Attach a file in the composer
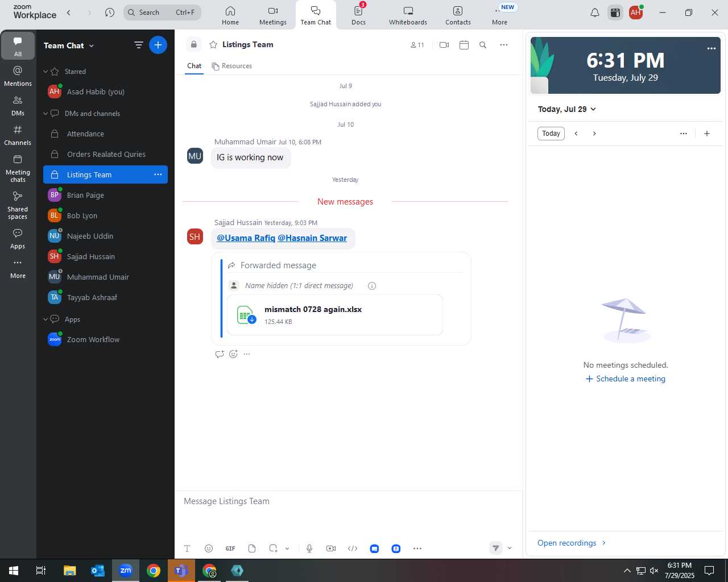Image resolution: width=728 pixels, height=582 pixels. tap(252, 548)
